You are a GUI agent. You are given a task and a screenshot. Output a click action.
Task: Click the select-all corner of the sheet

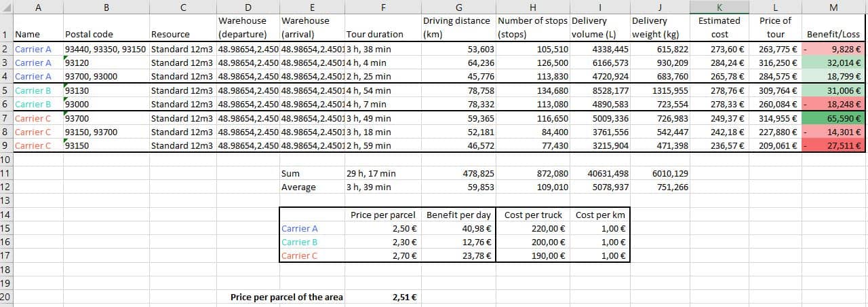pos(5,7)
